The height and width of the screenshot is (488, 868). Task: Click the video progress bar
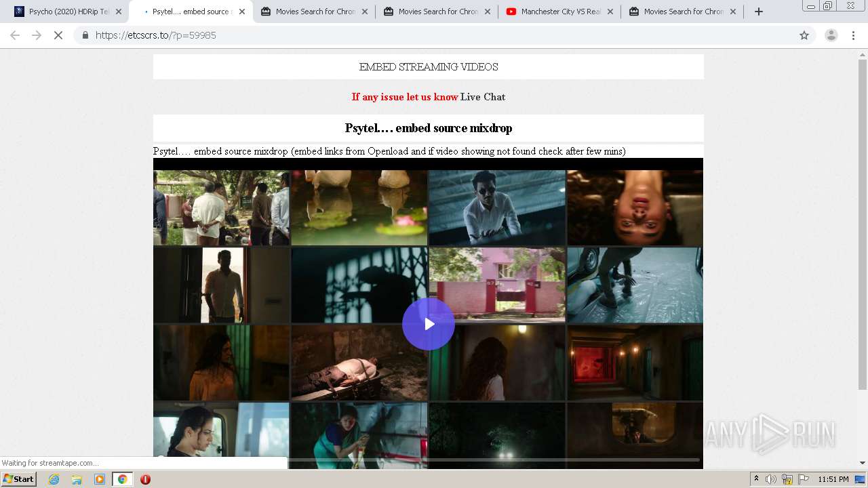pyautogui.click(x=429, y=460)
